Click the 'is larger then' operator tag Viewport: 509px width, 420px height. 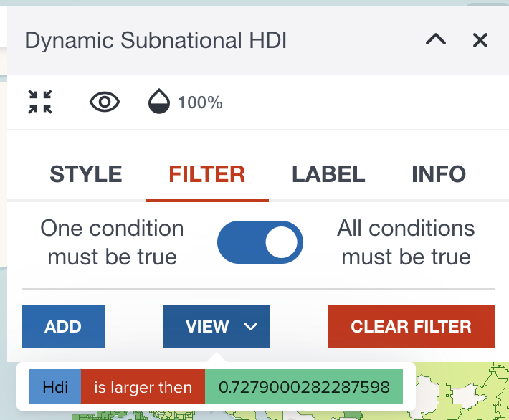pyautogui.click(x=143, y=386)
